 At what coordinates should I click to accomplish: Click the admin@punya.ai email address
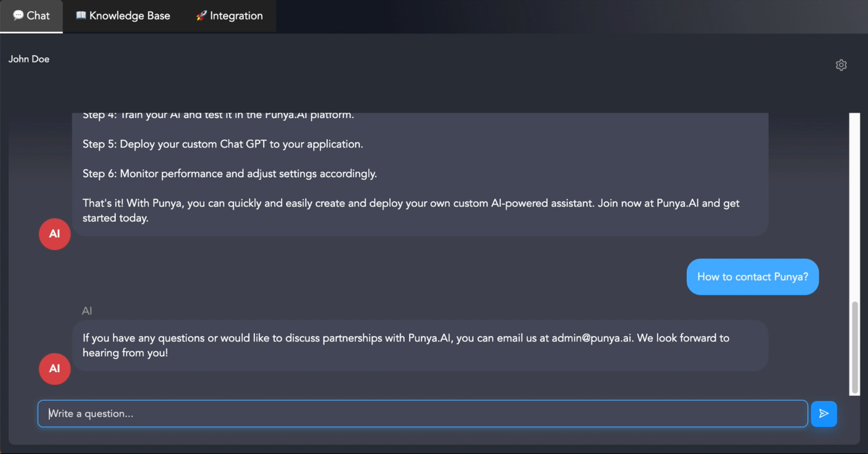pyautogui.click(x=592, y=338)
